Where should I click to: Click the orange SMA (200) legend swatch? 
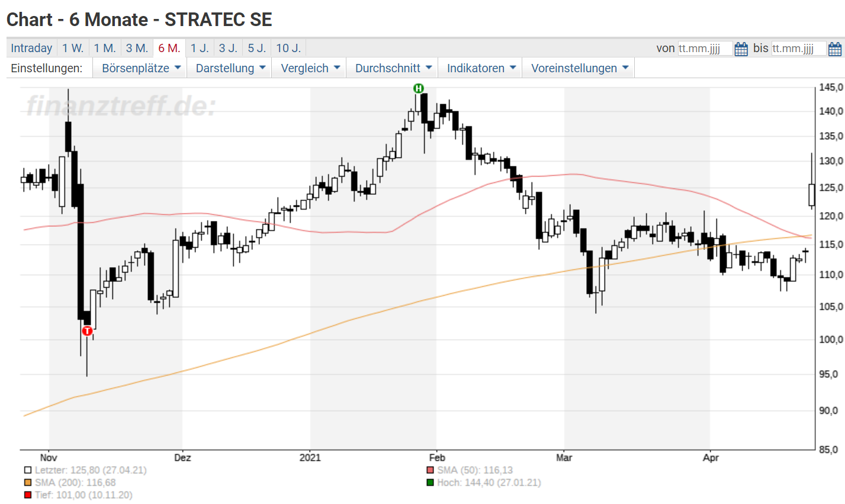[x=28, y=483]
